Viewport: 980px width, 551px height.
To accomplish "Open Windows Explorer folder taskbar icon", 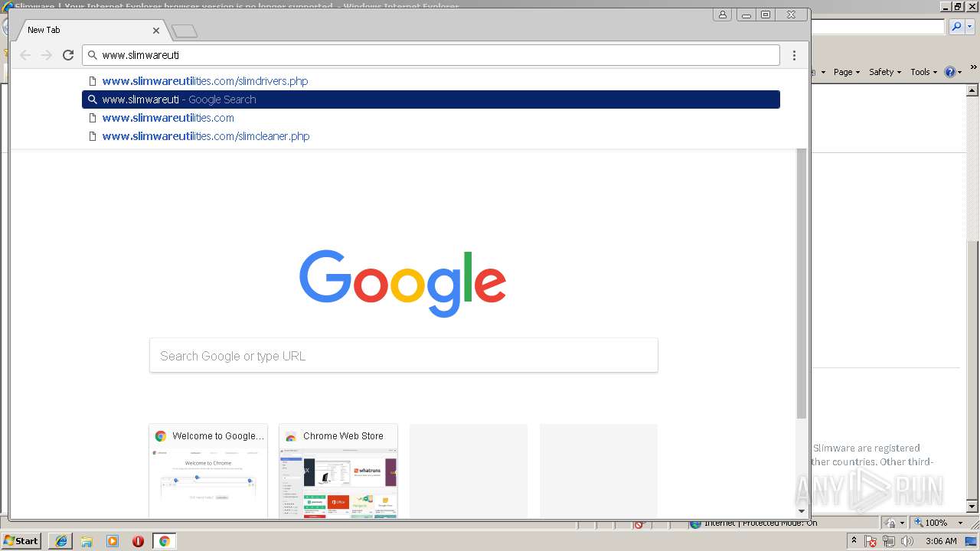I will coord(87,541).
